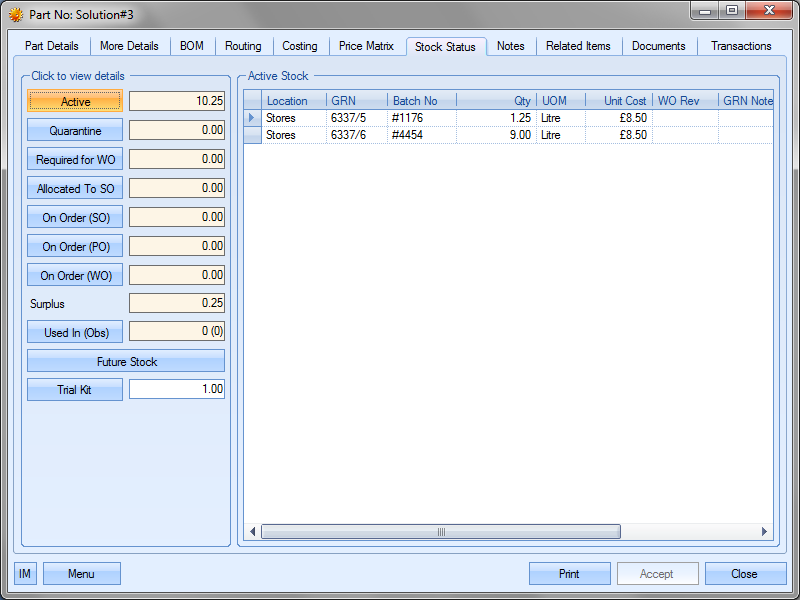Switch to the Price Matrix tab
Viewport: 800px width, 600px height.
point(366,46)
